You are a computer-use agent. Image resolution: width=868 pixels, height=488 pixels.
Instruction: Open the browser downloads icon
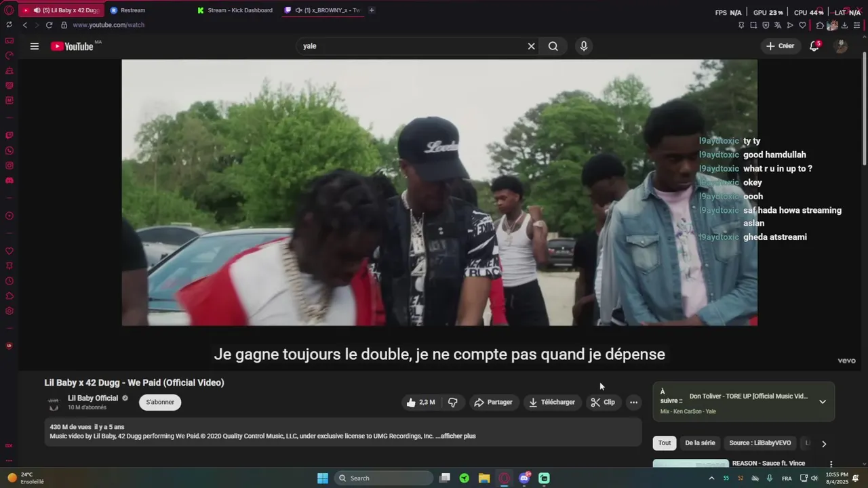tap(844, 25)
